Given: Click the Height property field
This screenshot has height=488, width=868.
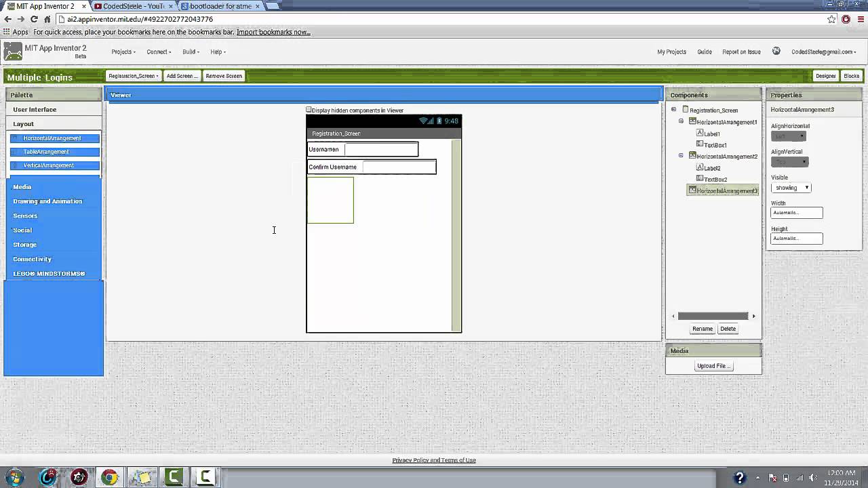Looking at the screenshot, I should click(x=797, y=239).
